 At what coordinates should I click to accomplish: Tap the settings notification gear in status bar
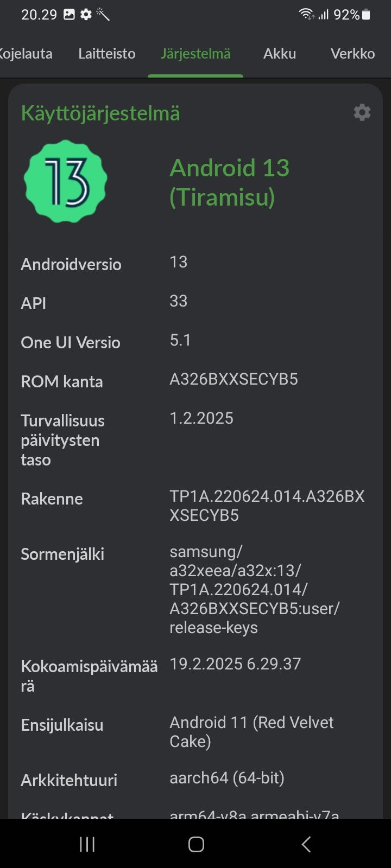click(x=86, y=15)
